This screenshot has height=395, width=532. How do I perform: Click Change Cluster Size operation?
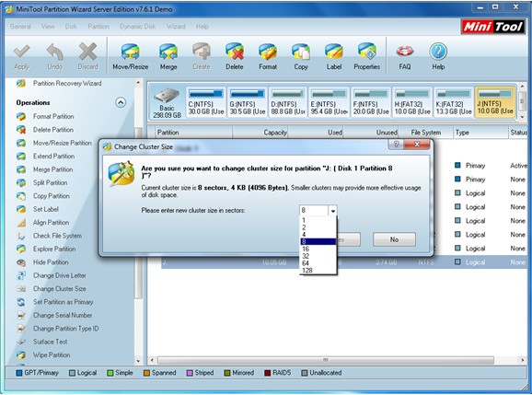[x=60, y=288]
